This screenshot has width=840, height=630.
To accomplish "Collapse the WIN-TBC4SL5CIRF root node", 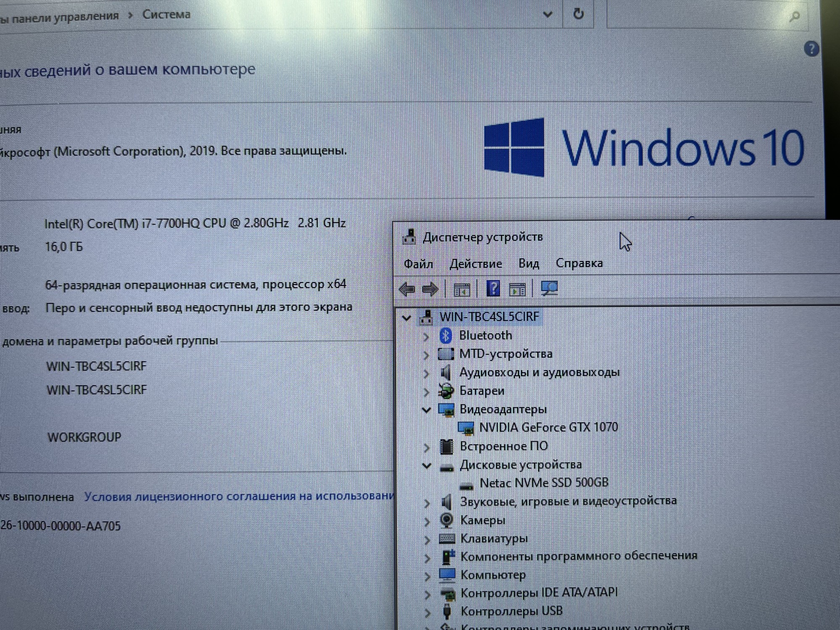I will 407,318.
